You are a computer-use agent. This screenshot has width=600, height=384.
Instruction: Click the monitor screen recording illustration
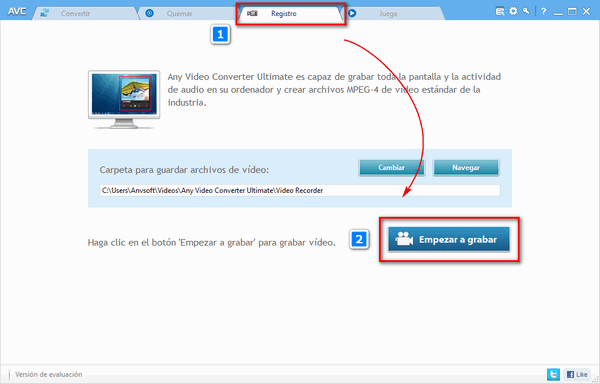124,99
